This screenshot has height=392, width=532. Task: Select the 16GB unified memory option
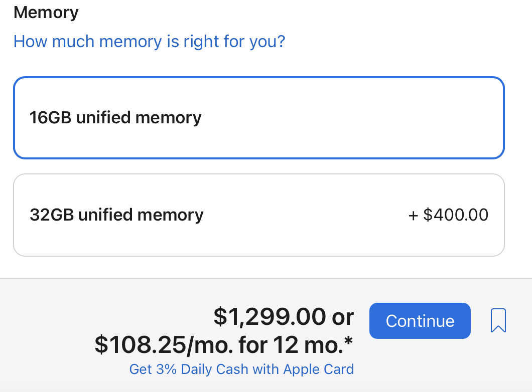point(258,118)
